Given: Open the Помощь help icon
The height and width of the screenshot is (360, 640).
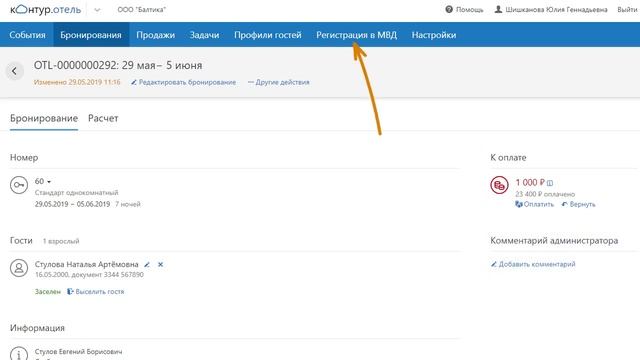Looking at the screenshot, I should click(x=449, y=9).
